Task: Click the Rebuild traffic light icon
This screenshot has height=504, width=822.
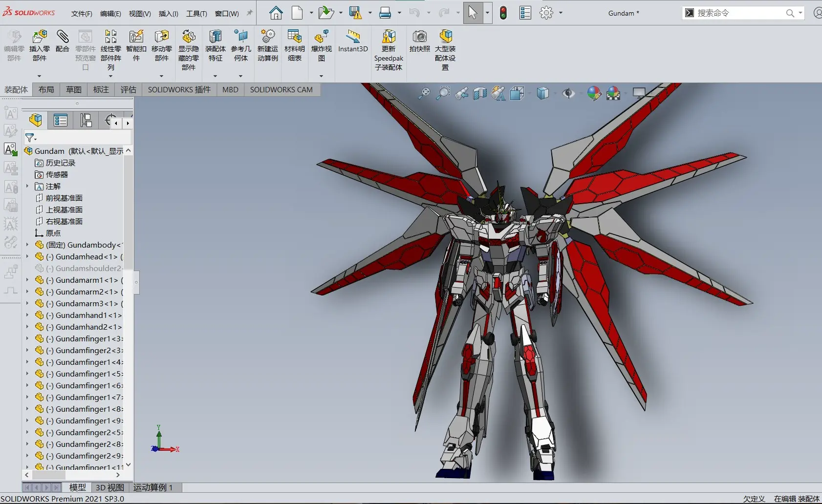Action: [x=503, y=13]
